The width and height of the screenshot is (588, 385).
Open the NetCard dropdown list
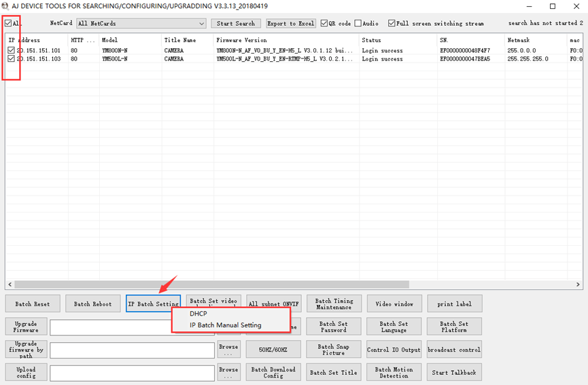point(201,23)
